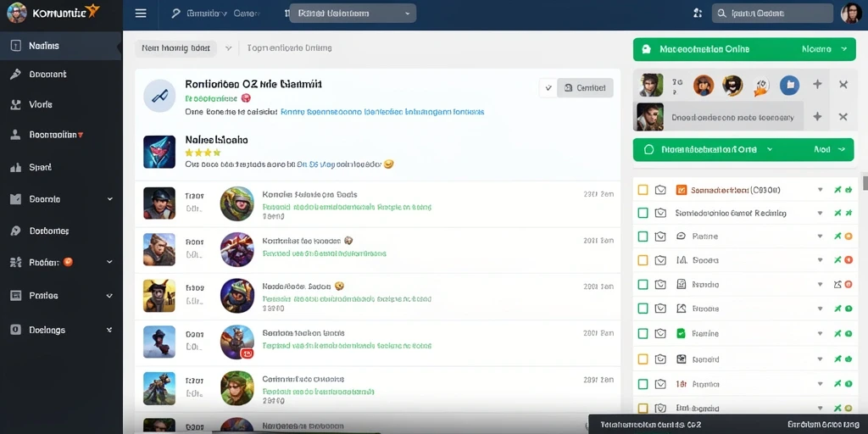The height and width of the screenshot is (434, 868).
Task: Open the triangle dropdown in the Rondio row
Action: [821, 285]
